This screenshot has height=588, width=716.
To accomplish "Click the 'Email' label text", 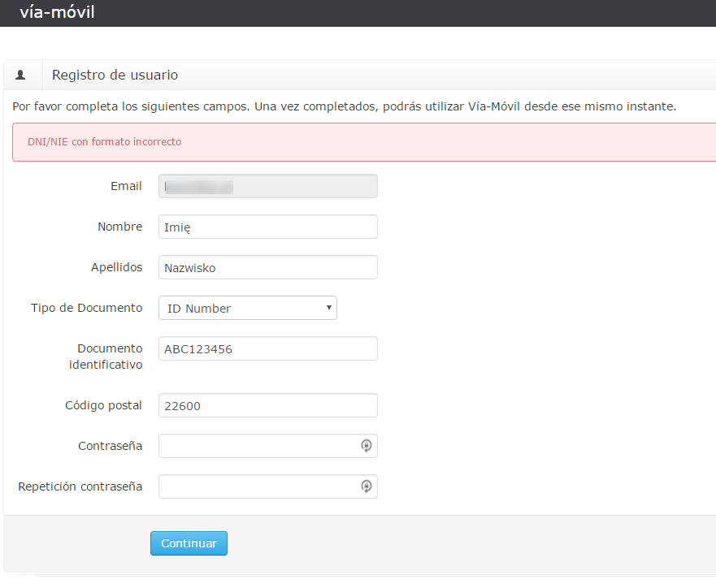I will (x=126, y=186).
